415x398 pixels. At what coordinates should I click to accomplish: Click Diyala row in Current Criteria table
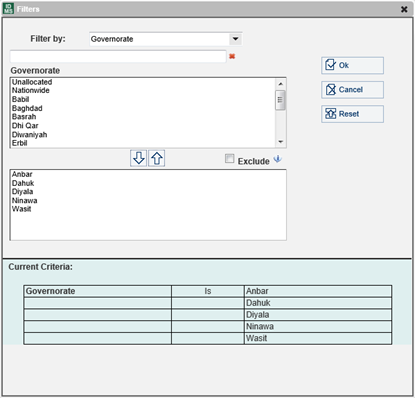(318, 315)
